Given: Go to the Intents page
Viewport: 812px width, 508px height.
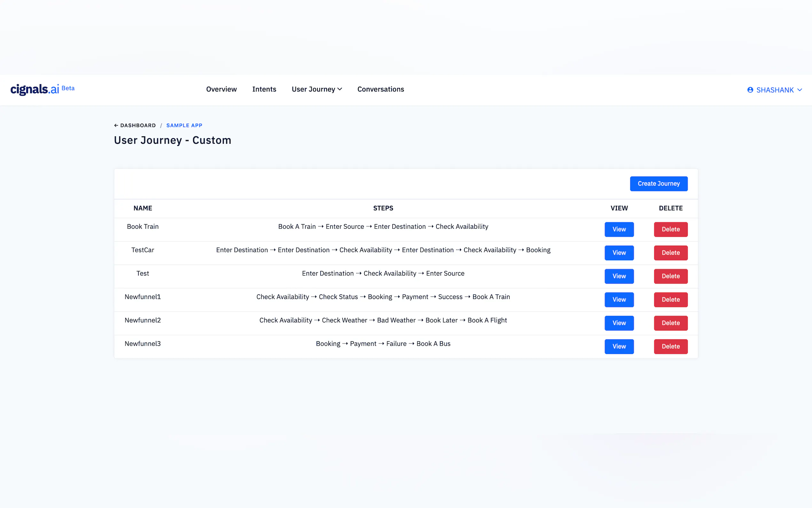Looking at the screenshot, I should pyautogui.click(x=264, y=89).
